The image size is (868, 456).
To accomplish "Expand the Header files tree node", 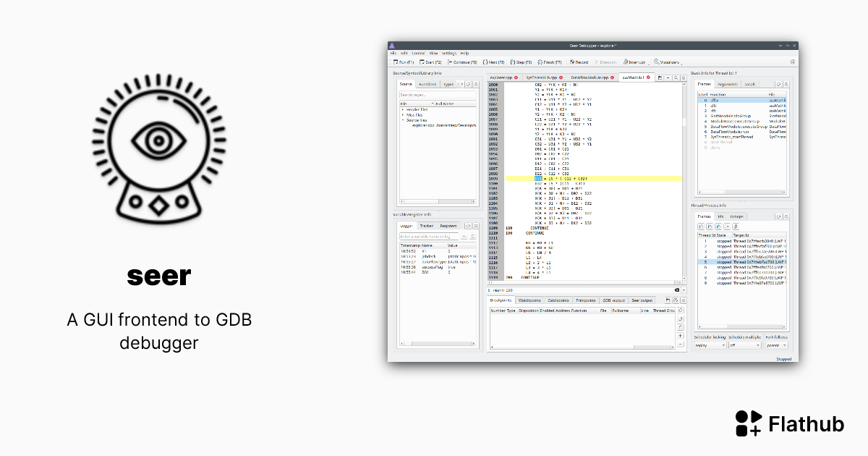I will pyautogui.click(x=402, y=109).
